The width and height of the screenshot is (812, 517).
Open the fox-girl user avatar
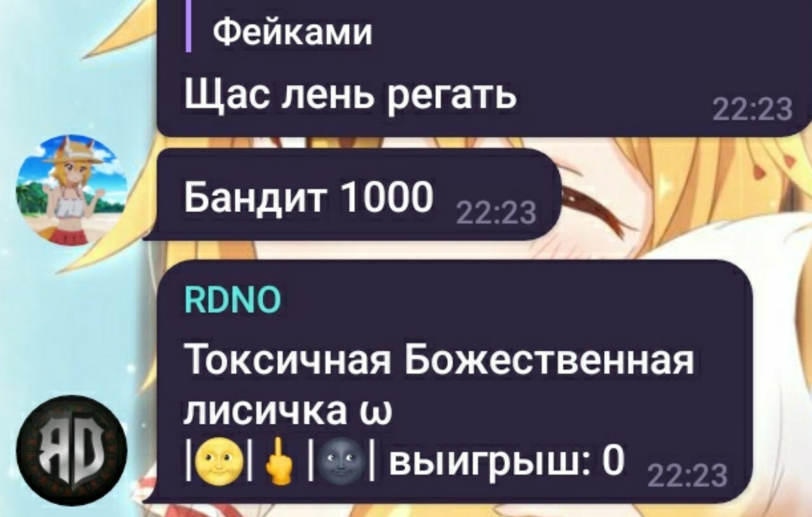[x=72, y=190]
